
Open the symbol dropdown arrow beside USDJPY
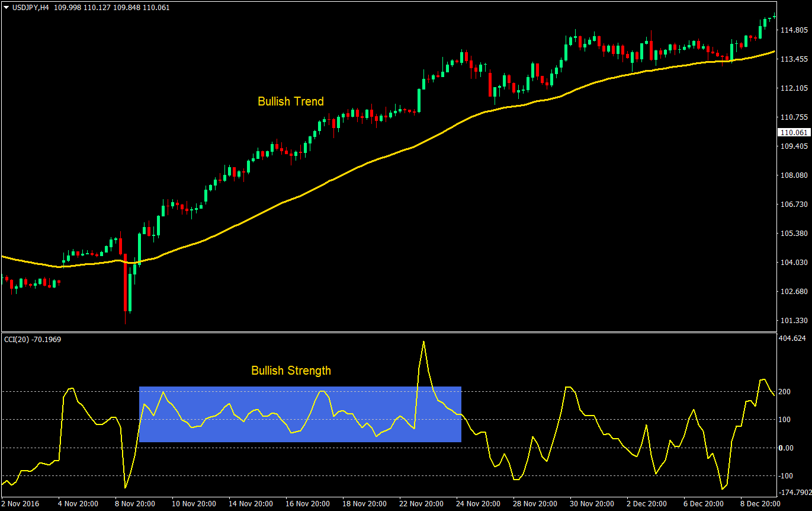7,8
